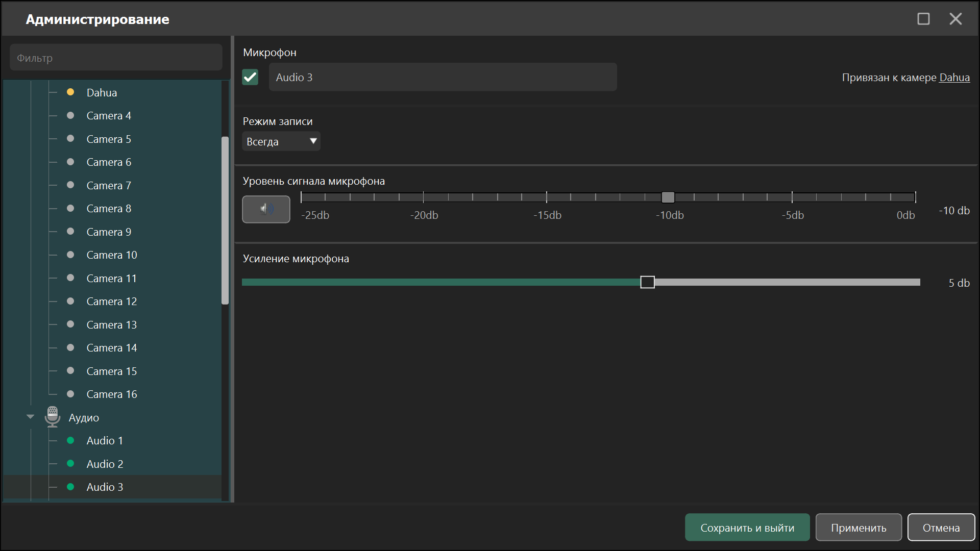Image resolution: width=980 pixels, height=551 pixels.
Task: Click the green status dot beside Audio 2
Action: [x=70, y=464]
